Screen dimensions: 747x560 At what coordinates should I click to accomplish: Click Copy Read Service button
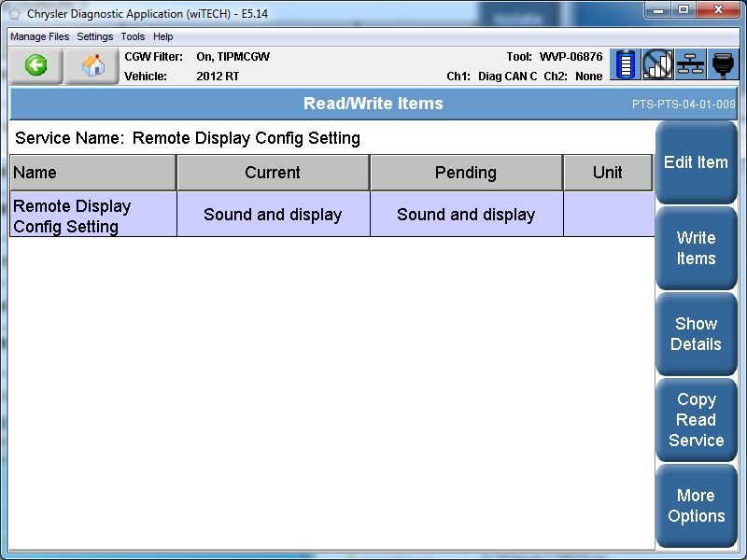coord(696,419)
